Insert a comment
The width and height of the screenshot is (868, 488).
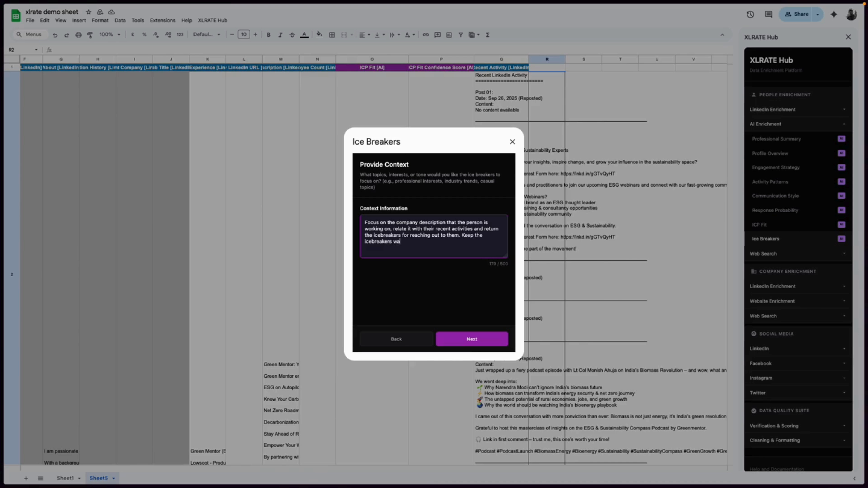(x=437, y=34)
